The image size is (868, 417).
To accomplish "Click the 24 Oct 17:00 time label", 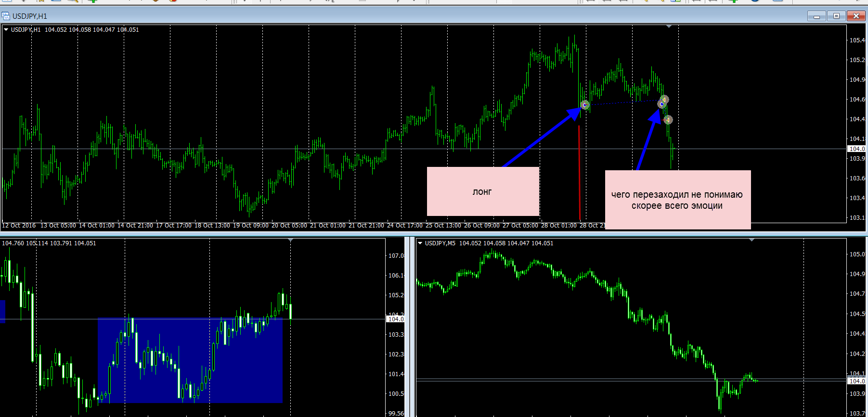I will tap(405, 225).
